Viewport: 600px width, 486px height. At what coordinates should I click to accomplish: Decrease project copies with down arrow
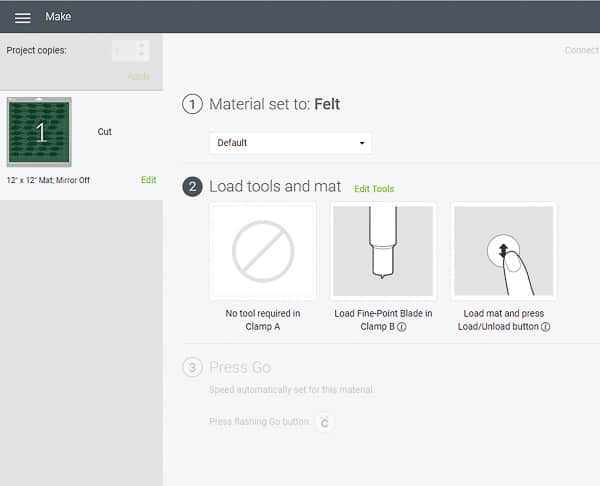pos(142,55)
